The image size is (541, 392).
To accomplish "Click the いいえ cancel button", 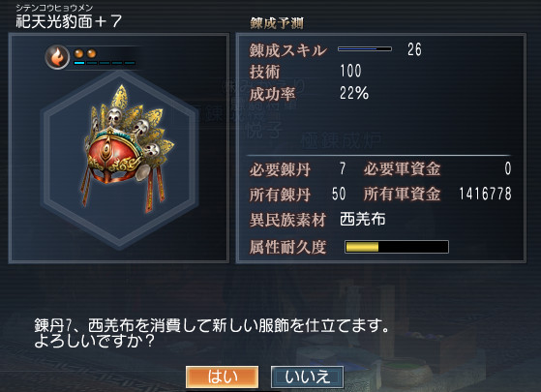I will click(307, 377).
